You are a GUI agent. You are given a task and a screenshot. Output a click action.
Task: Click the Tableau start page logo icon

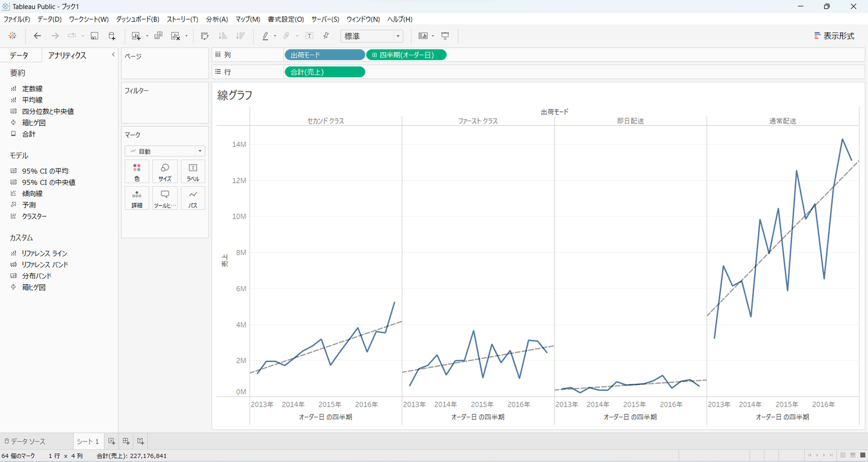click(12, 36)
